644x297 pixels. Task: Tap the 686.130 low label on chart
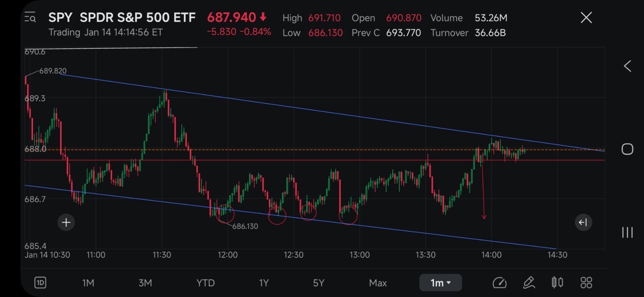click(x=245, y=226)
